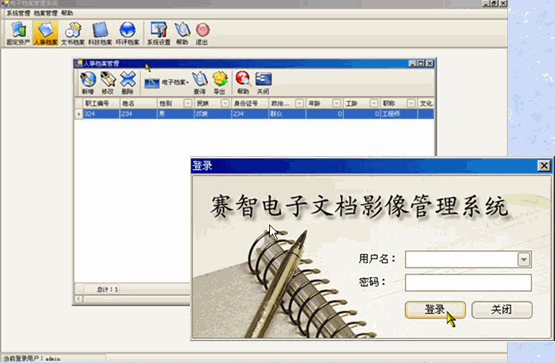Click the 登录 login button
The height and width of the screenshot is (363, 555).
pyautogui.click(x=435, y=310)
